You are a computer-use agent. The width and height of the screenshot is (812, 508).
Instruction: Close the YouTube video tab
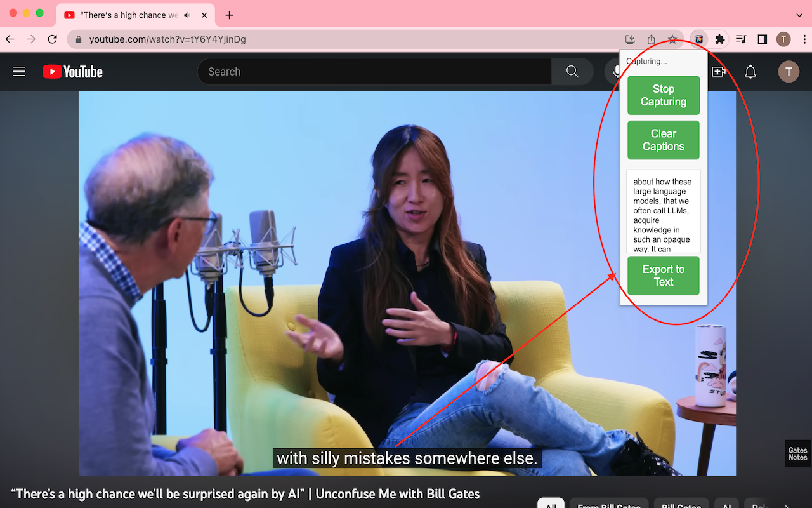click(203, 15)
